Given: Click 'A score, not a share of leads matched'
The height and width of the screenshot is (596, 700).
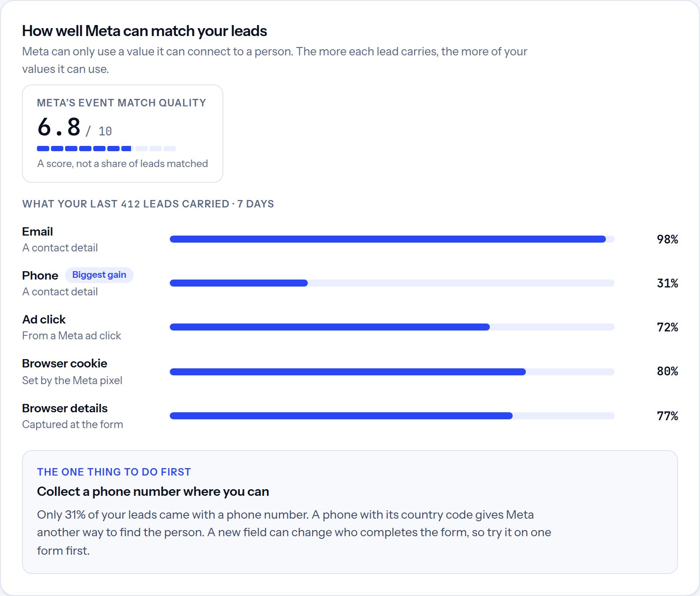Looking at the screenshot, I should point(123,164).
